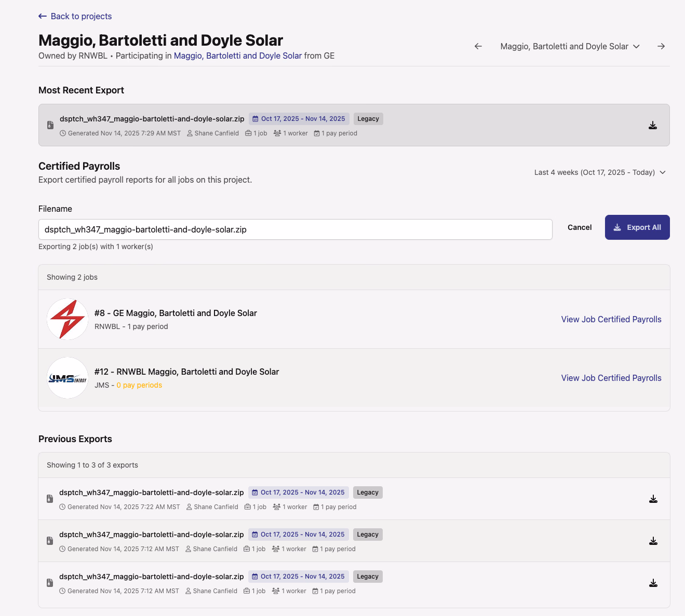Click the Legacy badge of the 7:22 AM export
This screenshot has height=616, width=685.
(x=368, y=492)
